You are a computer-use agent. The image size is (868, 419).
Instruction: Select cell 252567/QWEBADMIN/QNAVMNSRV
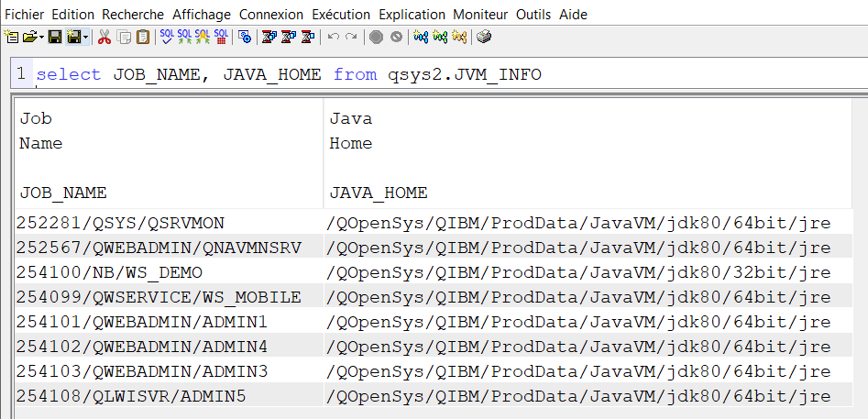(170, 248)
